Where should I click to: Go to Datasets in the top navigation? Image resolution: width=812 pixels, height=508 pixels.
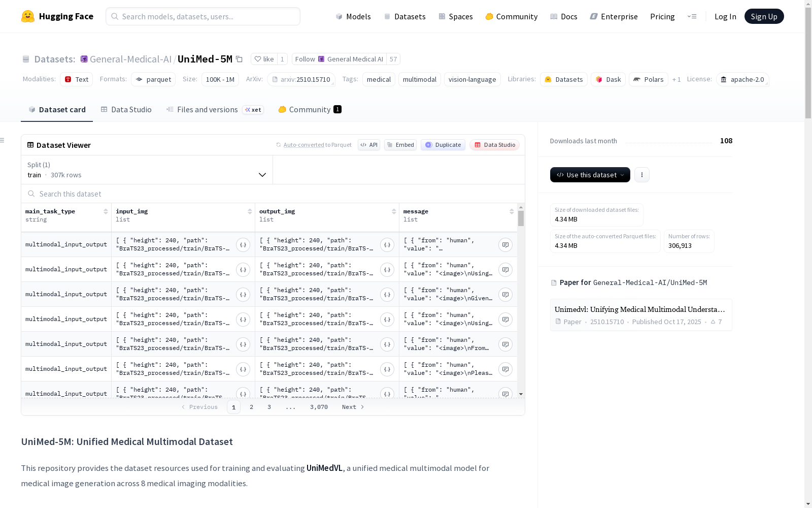coord(404,16)
